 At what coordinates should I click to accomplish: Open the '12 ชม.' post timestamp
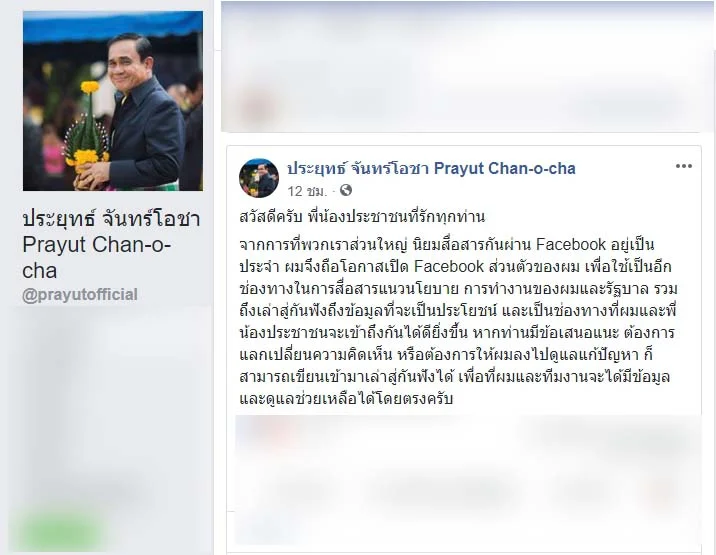point(307,190)
